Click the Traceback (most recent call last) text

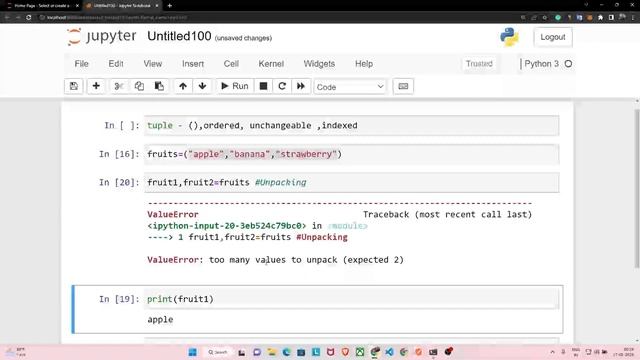pos(447,214)
